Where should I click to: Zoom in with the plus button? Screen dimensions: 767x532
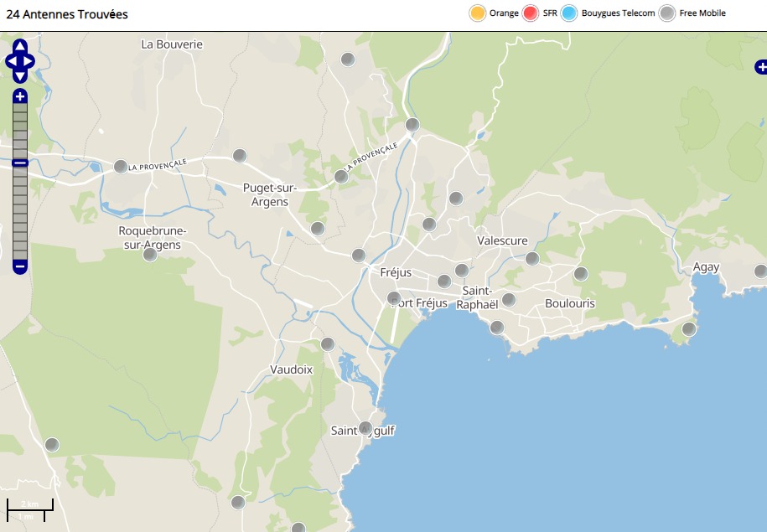[20, 96]
